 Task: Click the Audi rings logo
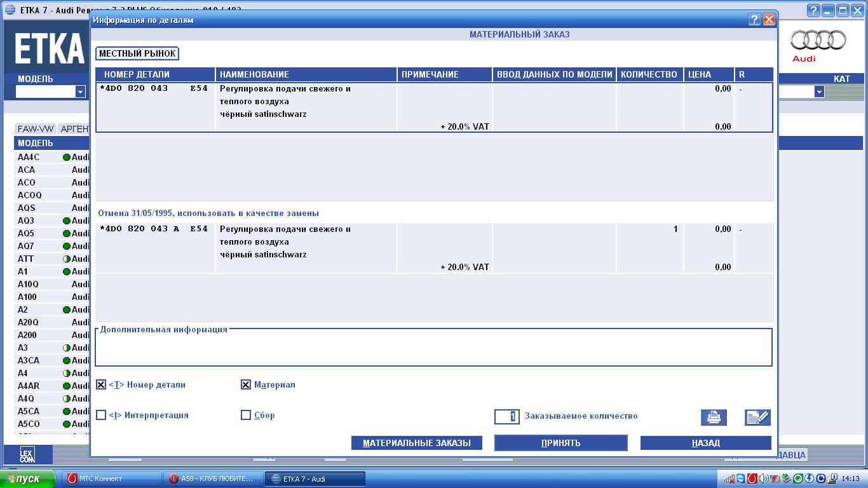[818, 41]
